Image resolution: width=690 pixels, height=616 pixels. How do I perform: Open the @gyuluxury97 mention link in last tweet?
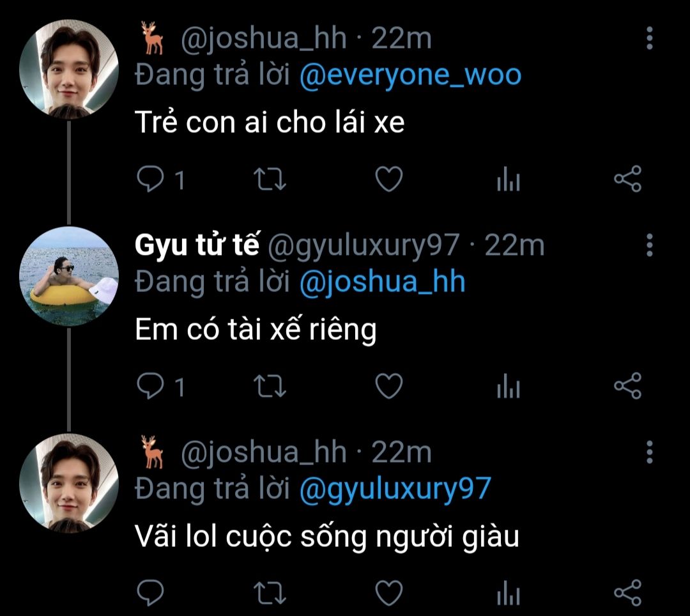click(395, 489)
